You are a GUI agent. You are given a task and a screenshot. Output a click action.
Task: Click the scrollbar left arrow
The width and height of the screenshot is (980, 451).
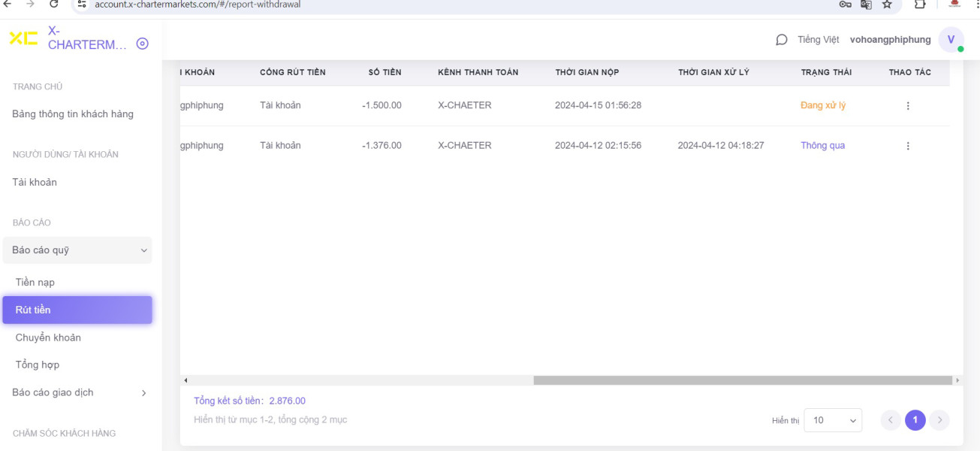pos(185,380)
